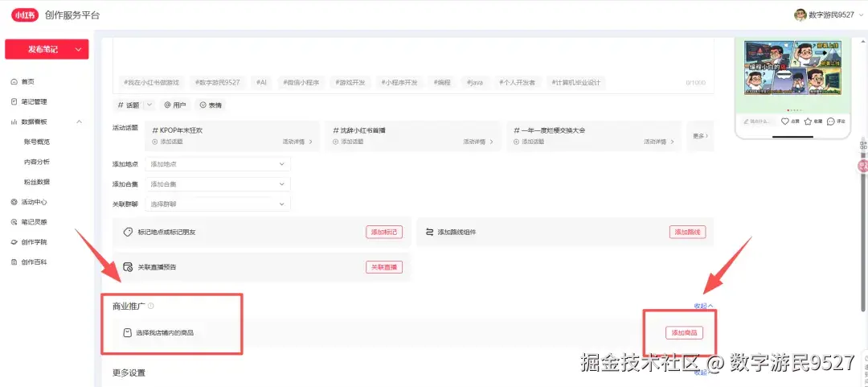Select the #小程序开发 tag

click(399, 83)
